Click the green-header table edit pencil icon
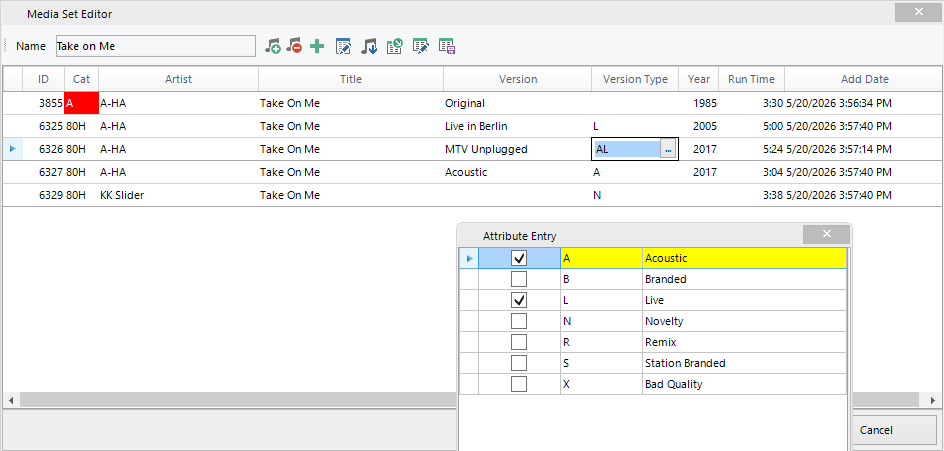 click(x=420, y=46)
